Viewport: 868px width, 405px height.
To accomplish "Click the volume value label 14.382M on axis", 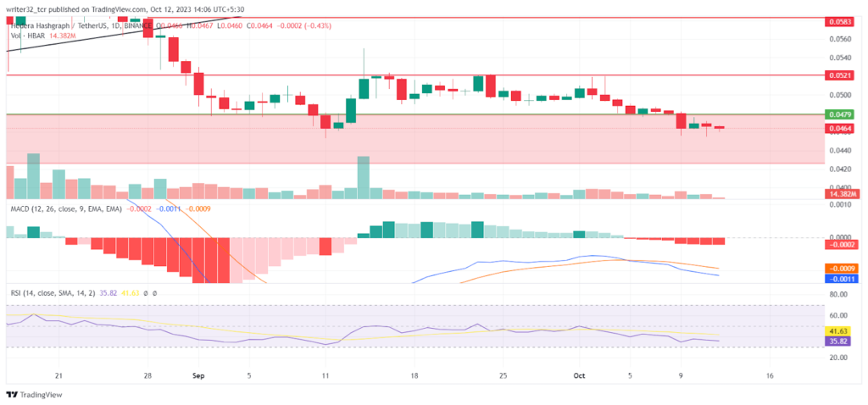I will [841, 194].
